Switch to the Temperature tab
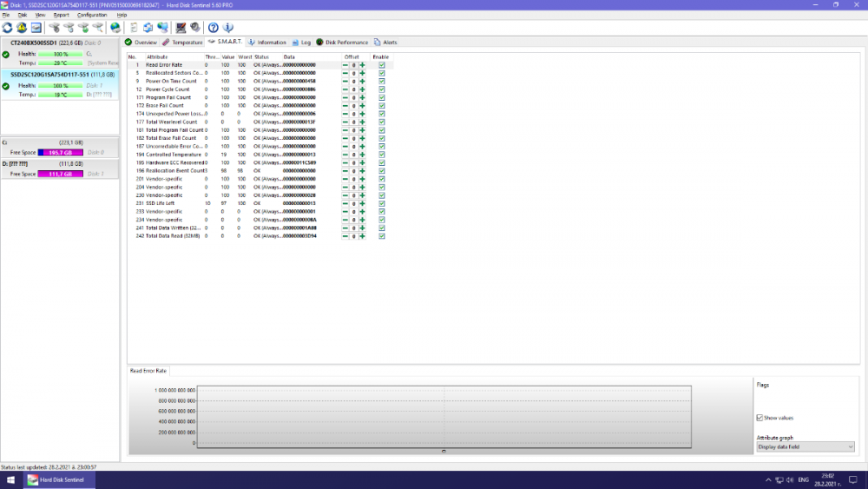 [182, 42]
